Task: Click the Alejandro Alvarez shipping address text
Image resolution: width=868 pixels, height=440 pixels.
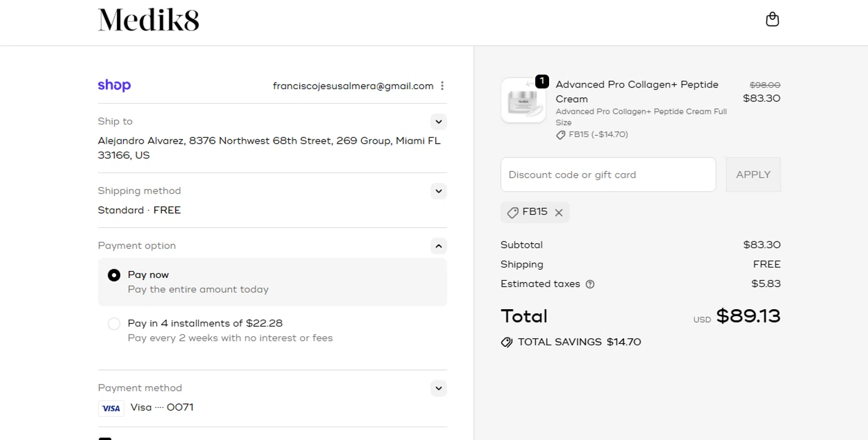Action: pos(269,148)
